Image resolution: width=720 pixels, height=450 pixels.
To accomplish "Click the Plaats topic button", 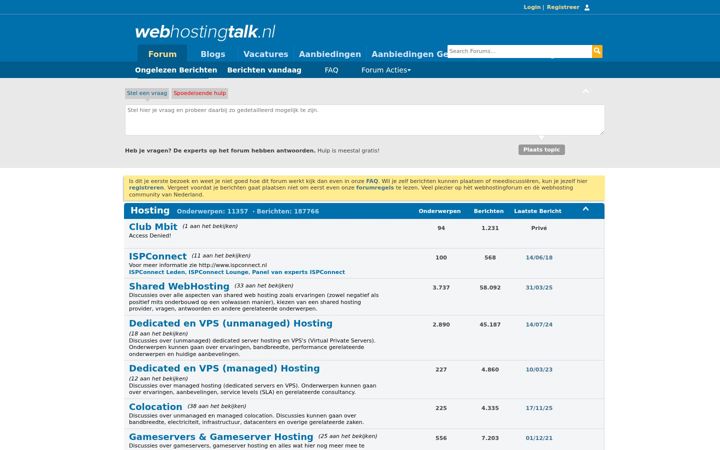I will 541,150.
